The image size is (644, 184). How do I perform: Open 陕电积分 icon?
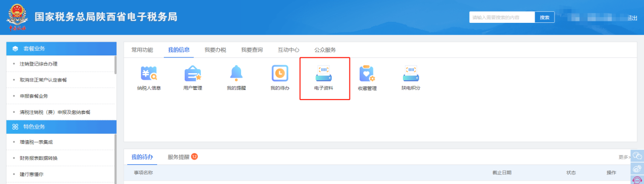[411, 74]
